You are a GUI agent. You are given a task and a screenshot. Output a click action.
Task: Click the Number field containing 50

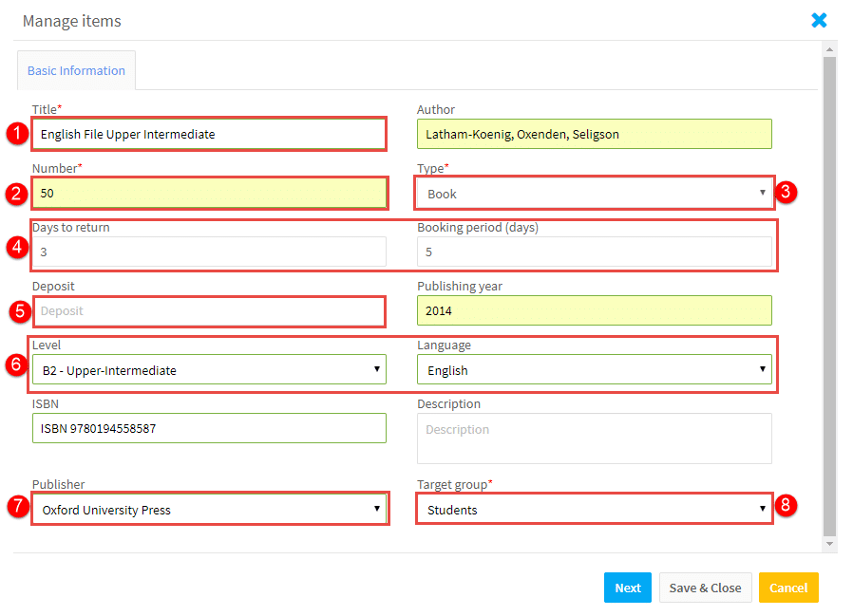pyautogui.click(x=209, y=193)
